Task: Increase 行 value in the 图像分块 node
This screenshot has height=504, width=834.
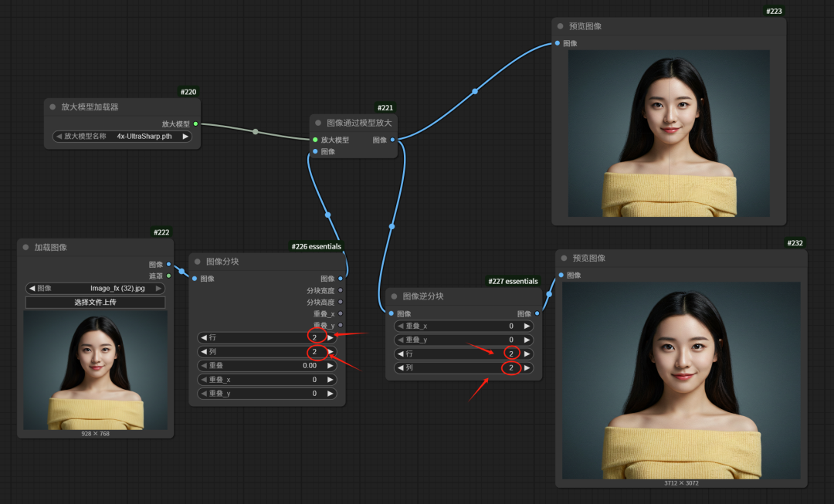Action: 331,337
